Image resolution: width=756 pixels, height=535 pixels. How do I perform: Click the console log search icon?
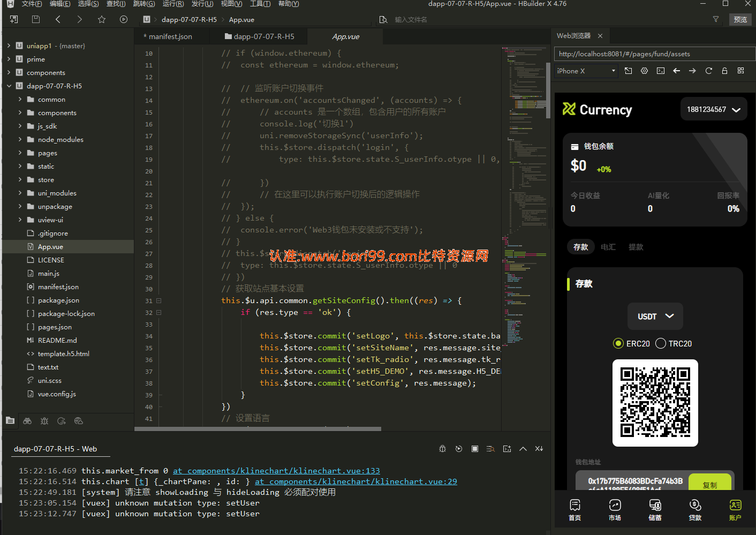coord(490,449)
